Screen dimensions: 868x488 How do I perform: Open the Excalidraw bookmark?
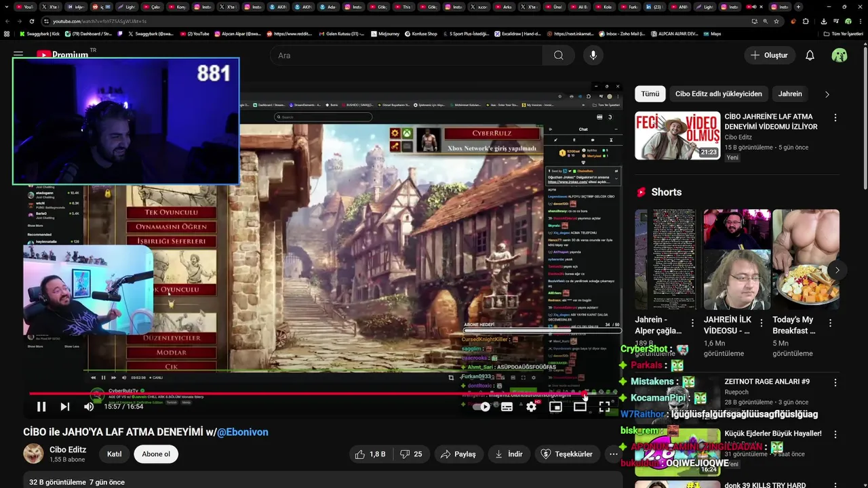coord(517,34)
